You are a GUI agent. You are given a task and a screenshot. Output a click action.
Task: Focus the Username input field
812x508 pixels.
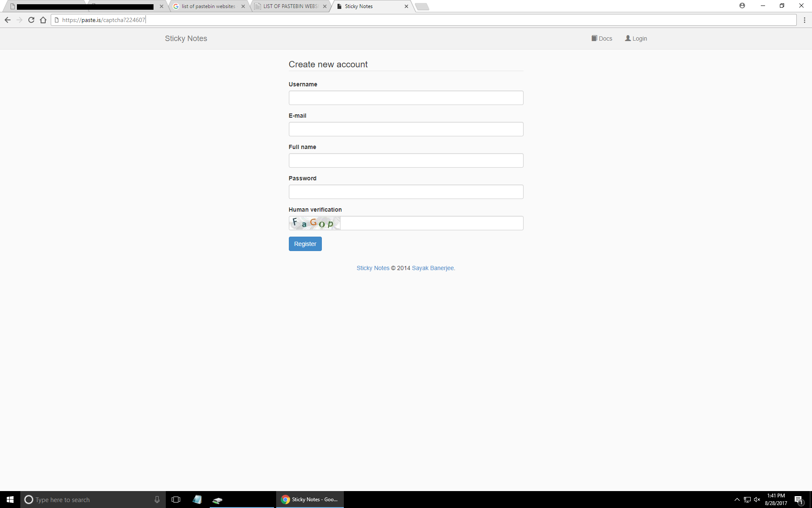click(406, 98)
